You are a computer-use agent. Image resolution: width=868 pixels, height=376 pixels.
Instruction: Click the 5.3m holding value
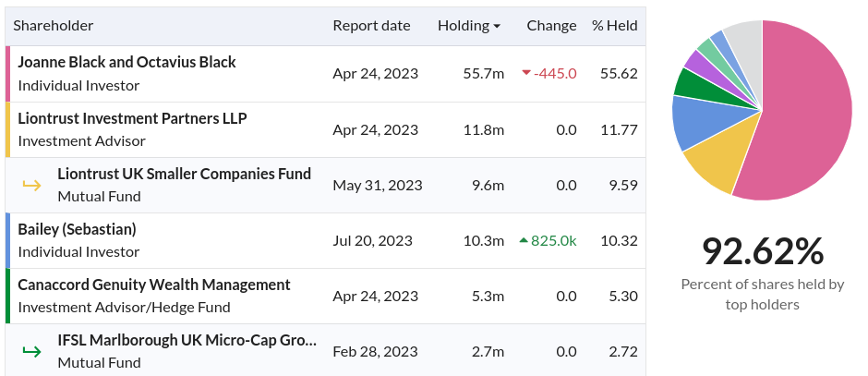click(488, 296)
